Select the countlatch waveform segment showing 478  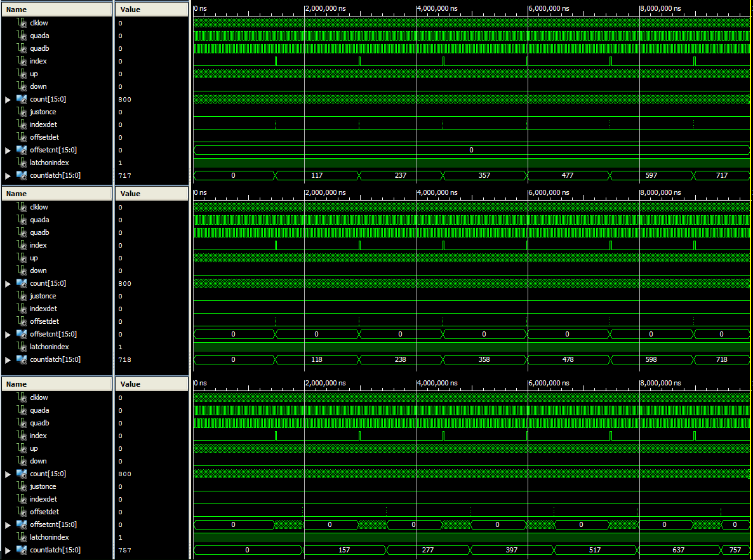568,359
